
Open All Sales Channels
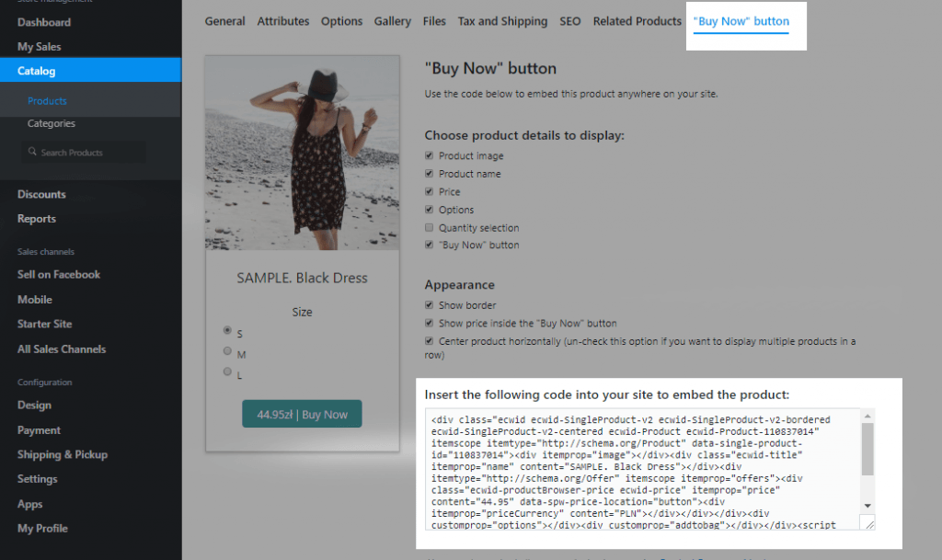pyautogui.click(x=62, y=349)
